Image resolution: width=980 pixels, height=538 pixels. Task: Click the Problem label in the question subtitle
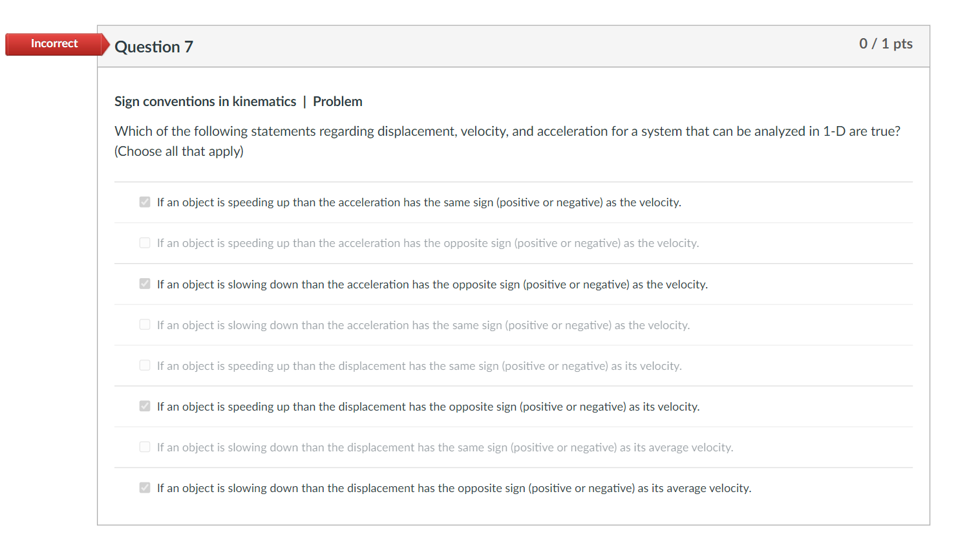pos(337,102)
